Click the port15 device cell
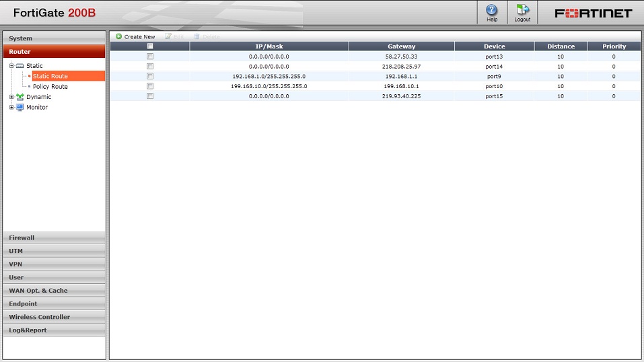Viewport: 644px width, 362px height. tap(494, 96)
